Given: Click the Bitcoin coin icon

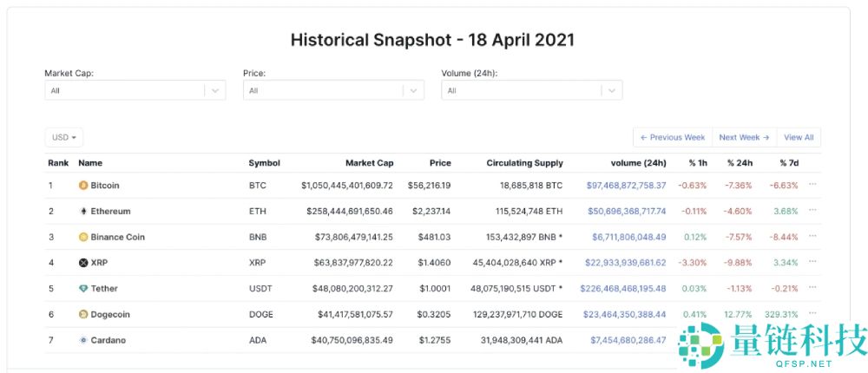Looking at the screenshot, I should [83, 186].
